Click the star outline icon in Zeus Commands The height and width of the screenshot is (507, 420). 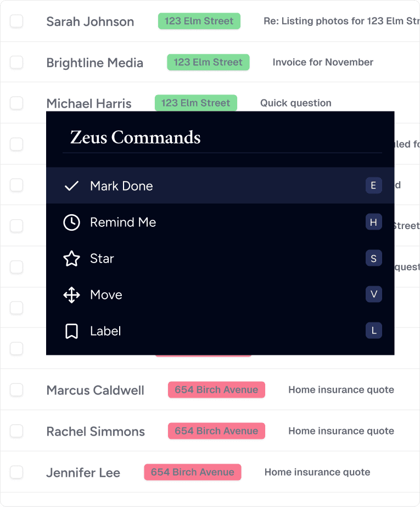coord(71,258)
